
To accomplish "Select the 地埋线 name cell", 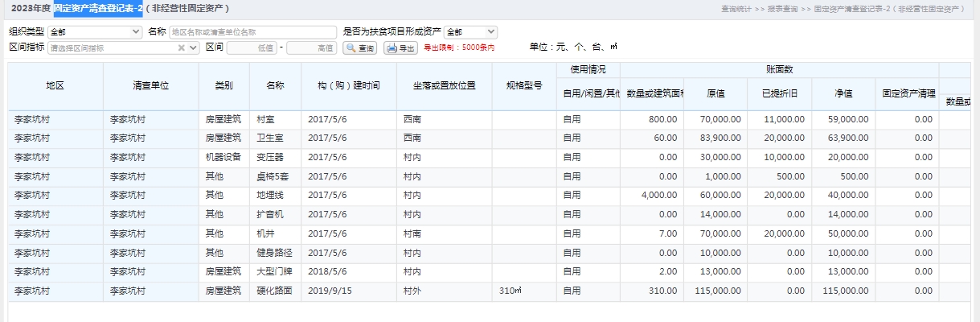I will [275, 196].
